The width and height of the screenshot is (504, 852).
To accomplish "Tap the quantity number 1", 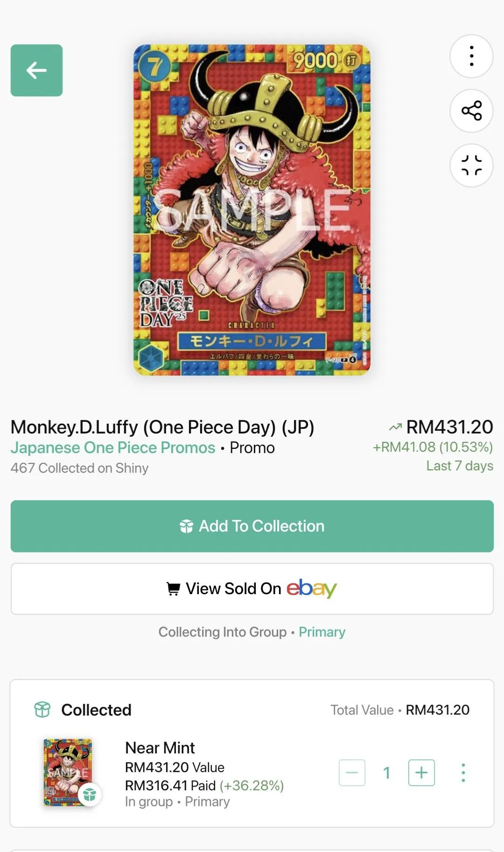I will [386, 773].
